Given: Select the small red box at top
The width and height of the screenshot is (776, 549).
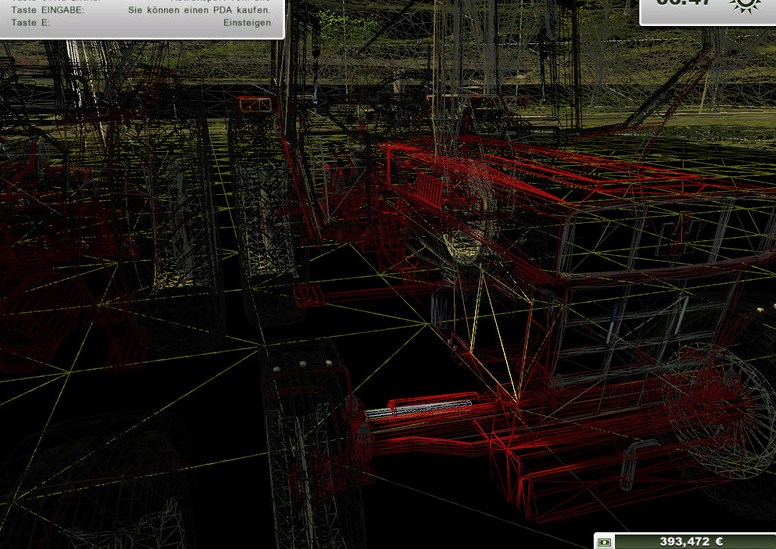Looking at the screenshot, I should [250, 103].
